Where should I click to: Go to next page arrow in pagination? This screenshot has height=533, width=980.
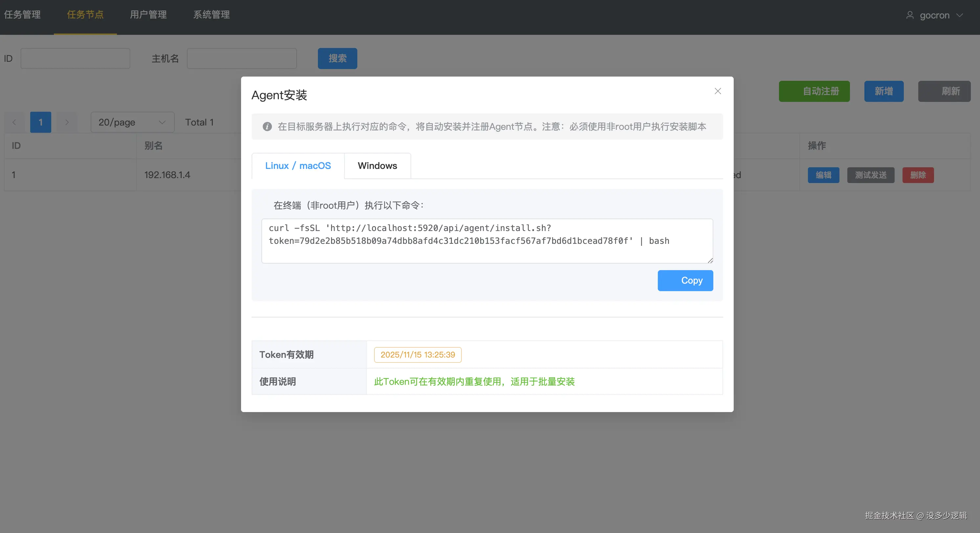(67, 122)
